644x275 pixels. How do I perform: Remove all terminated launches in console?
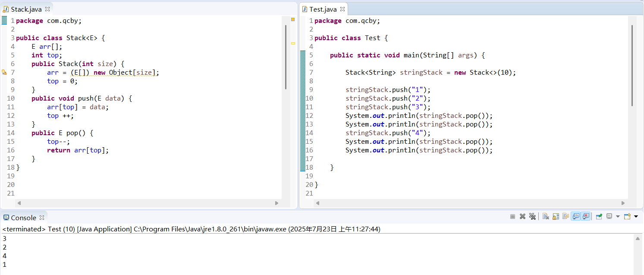tap(532, 216)
